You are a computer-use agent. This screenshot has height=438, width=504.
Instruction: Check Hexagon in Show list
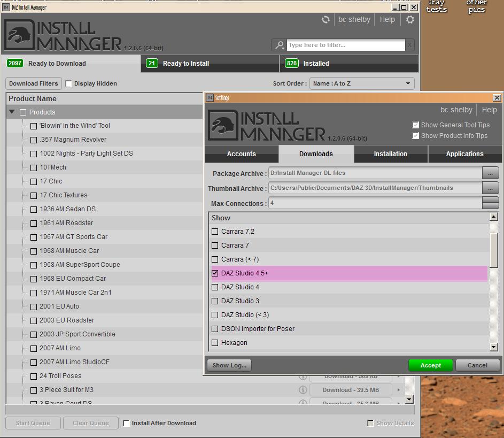215,343
